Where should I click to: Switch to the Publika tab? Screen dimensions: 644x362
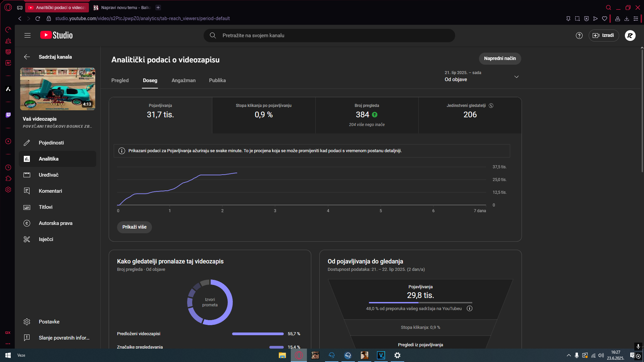pyautogui.click(x=217, y=80)
